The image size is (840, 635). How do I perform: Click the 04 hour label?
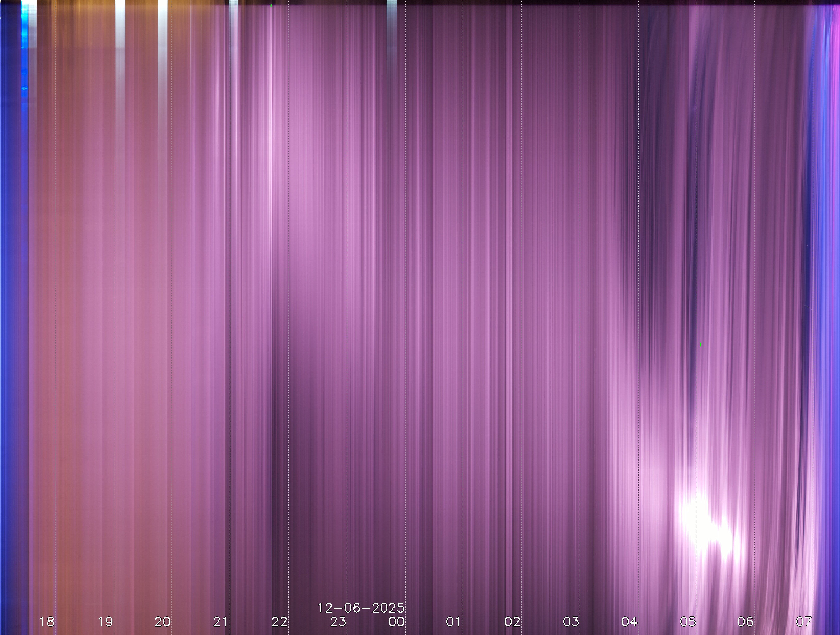[x=629, y=622]
